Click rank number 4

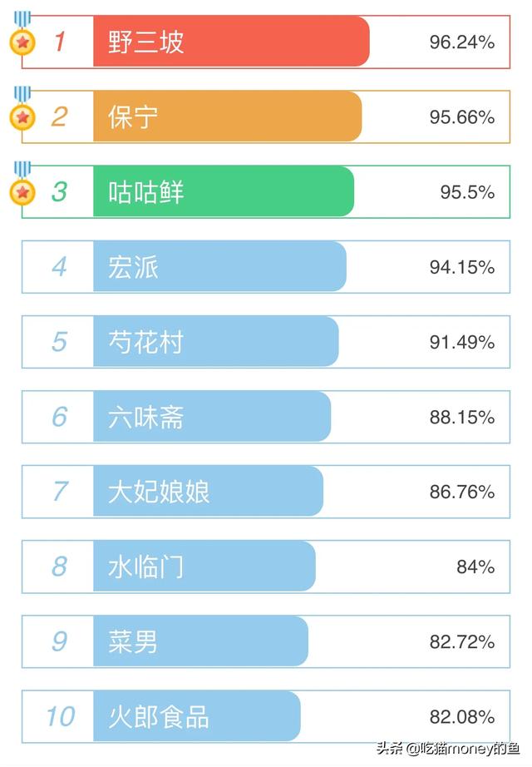coord(59,267)
